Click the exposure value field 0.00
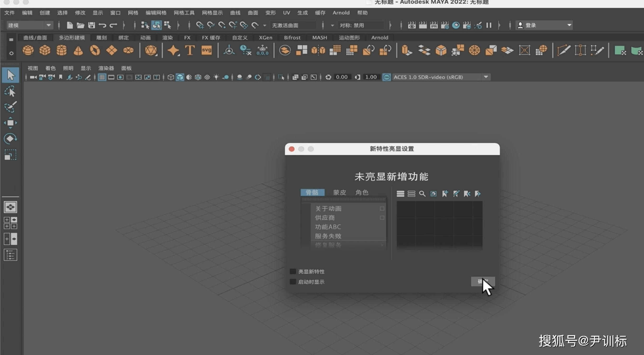Image resolution: width=644 pixels, height=355 pixels. click(x=342, y=77)
